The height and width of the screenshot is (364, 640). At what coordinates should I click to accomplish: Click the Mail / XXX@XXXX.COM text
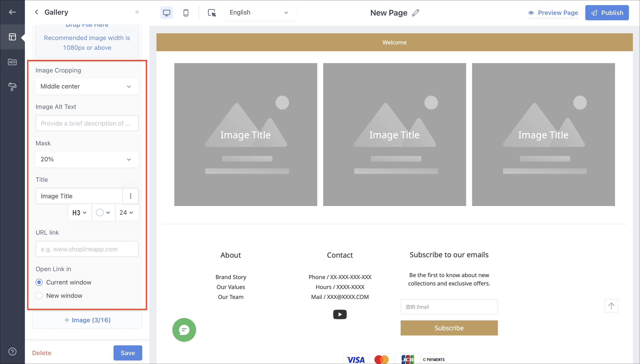[340, 297]
